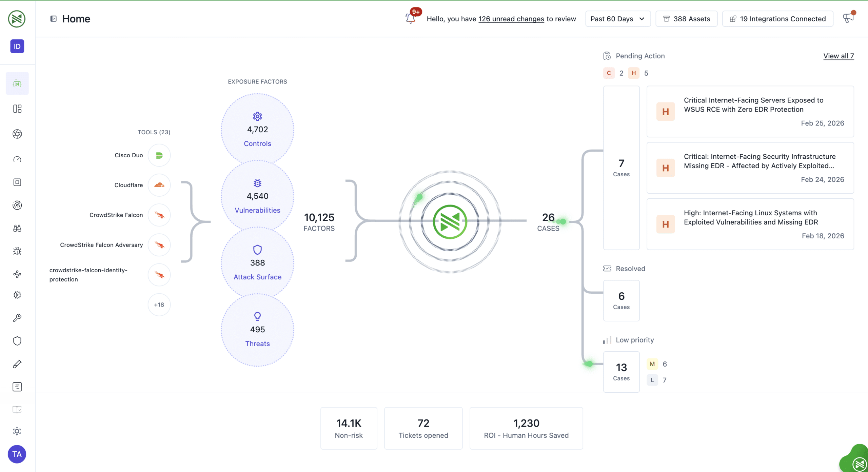This screenshot has height=472, width=868.
Task: Click the Cloudflare tool icon
Action: pyautogui.click(x=159, y=185)
